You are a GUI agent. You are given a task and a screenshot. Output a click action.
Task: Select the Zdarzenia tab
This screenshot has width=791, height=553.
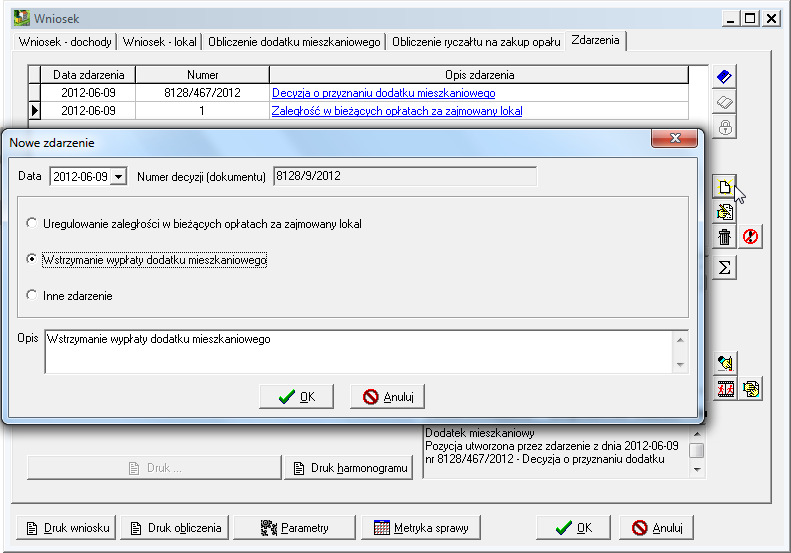(595, 40)
